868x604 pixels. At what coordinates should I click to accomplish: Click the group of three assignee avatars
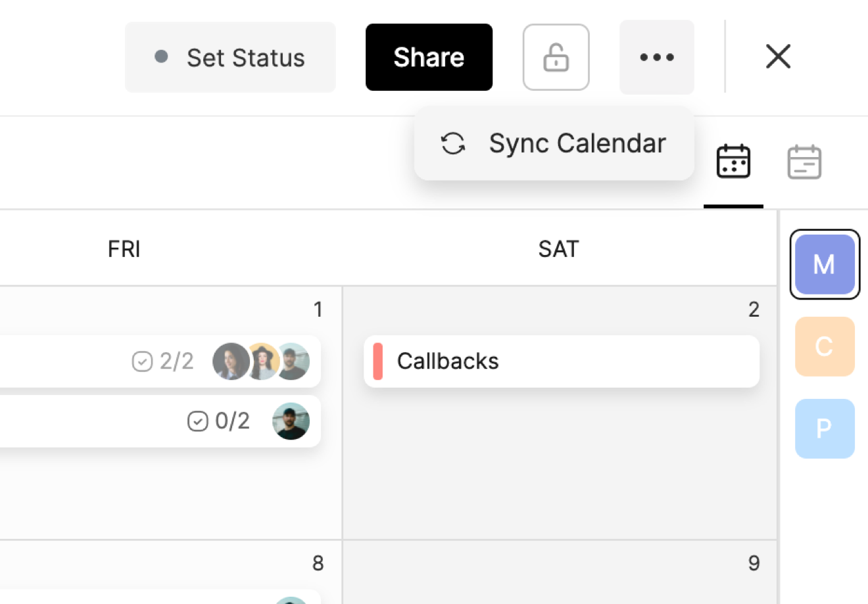click(261, 361)
